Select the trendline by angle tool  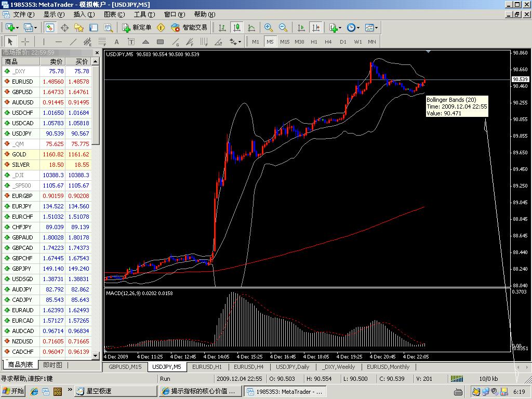tap(219, 42)
